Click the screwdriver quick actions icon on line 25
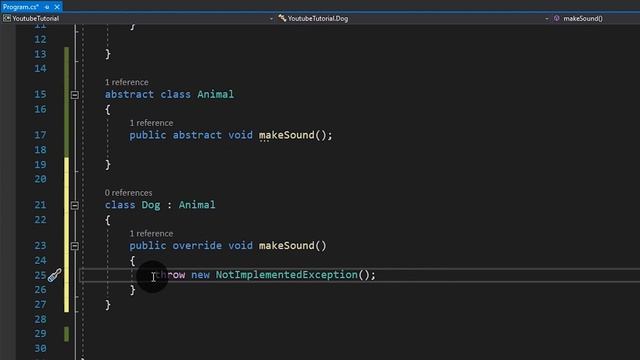640x360 pixels. coord(55,275)
